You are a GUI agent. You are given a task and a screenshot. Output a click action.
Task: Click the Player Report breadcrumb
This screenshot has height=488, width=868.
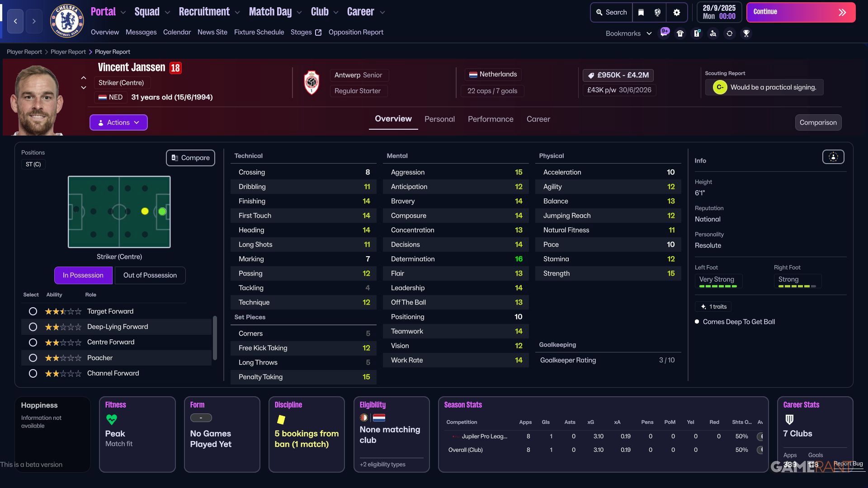point(24,52)
